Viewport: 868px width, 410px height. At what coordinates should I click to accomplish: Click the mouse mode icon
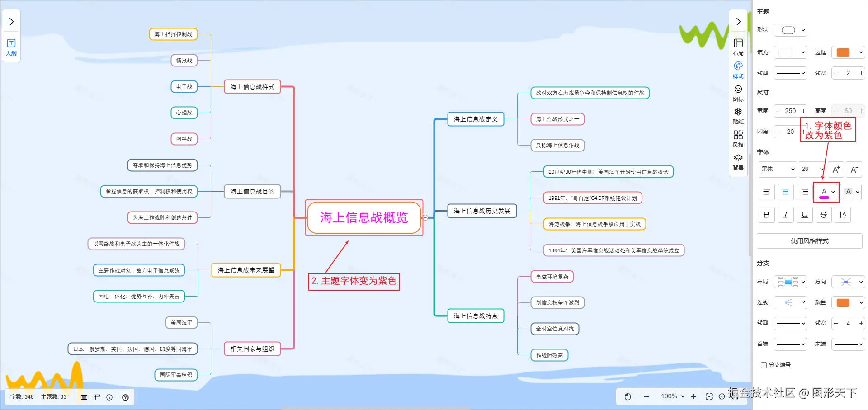tap(627, 396)
